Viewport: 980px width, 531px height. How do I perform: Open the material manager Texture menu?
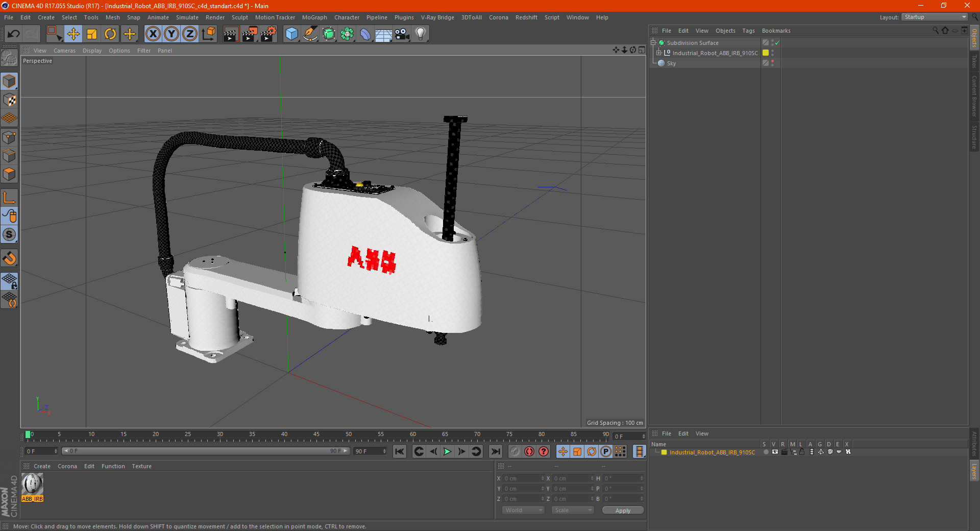tap(141, 466)
